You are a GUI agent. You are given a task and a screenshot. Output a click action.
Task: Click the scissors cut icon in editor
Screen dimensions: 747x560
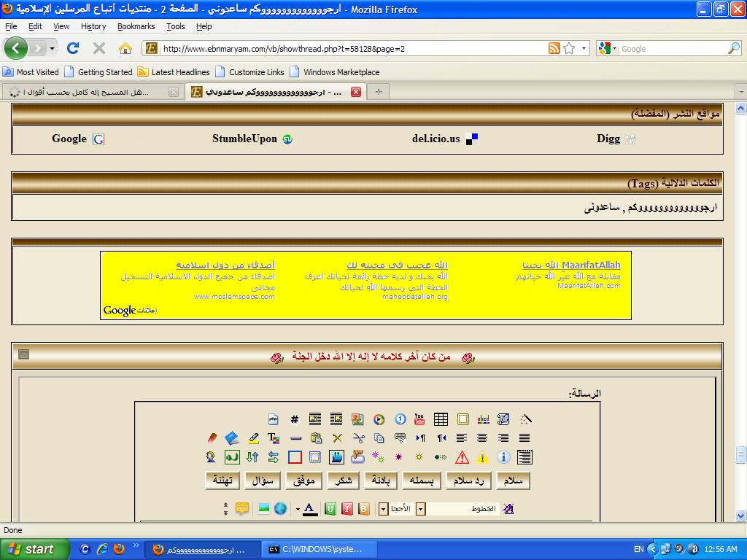click(358, 438)
